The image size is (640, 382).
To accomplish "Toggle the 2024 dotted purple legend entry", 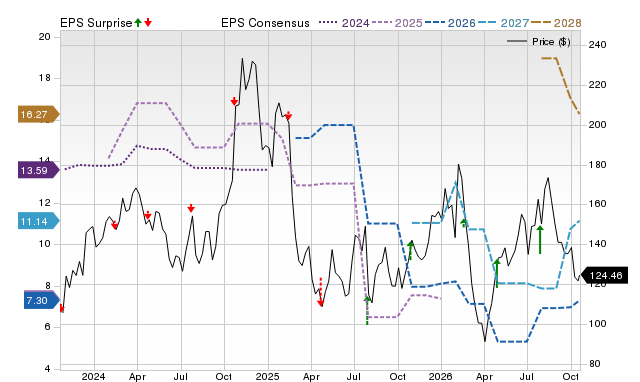I will coord(344,23).
